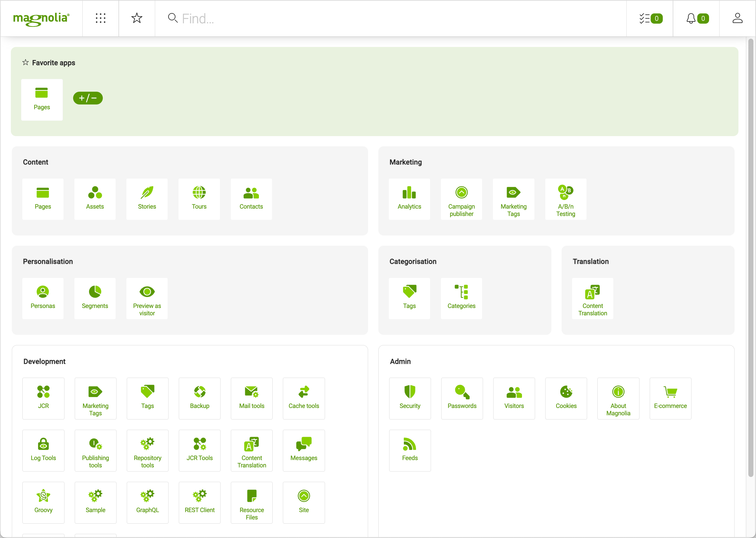The image size is (756, 538).
Task: Open the JCR app
Action: coord(43,398)
